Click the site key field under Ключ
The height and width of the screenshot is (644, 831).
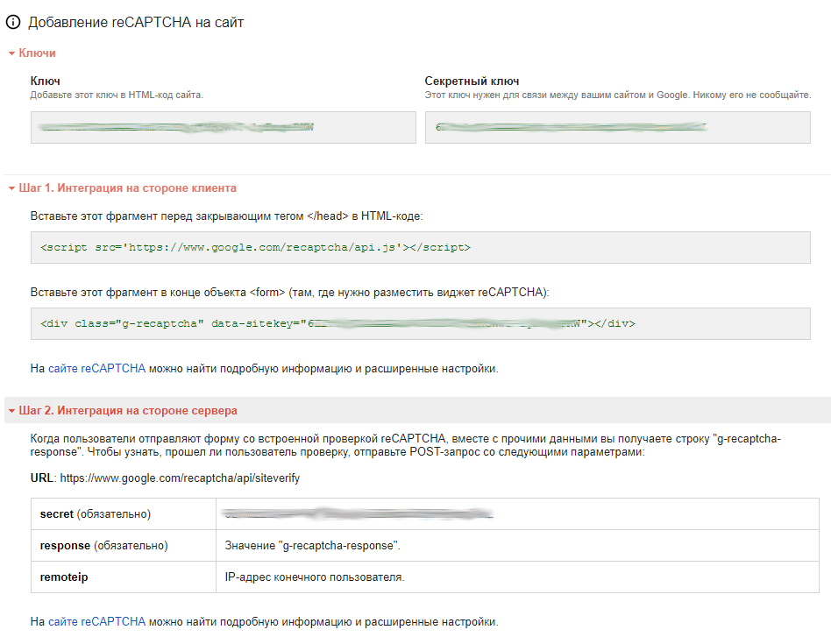223,127
